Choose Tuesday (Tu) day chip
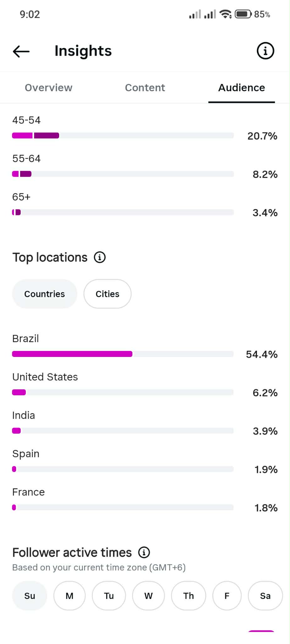This screenshot has height=644, width=290. (x=109, y=596)
